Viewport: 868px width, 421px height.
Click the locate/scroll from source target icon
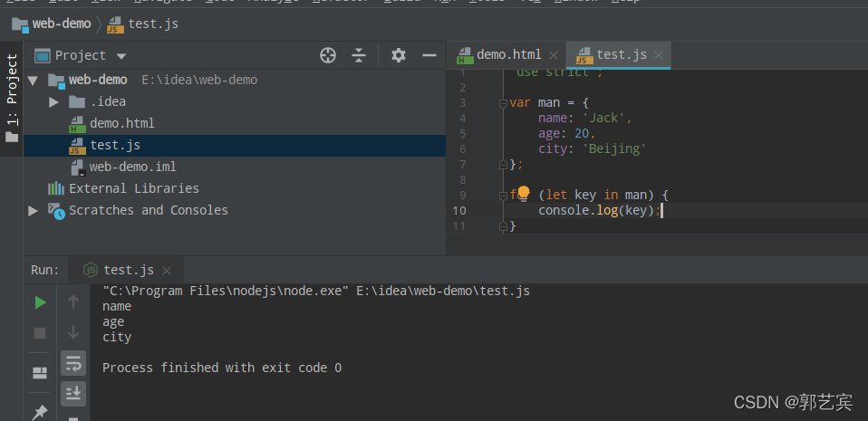328,55
